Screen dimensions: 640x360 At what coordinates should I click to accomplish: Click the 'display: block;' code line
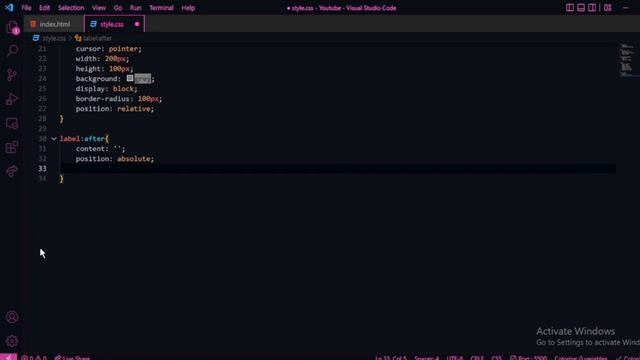[107, 89]
